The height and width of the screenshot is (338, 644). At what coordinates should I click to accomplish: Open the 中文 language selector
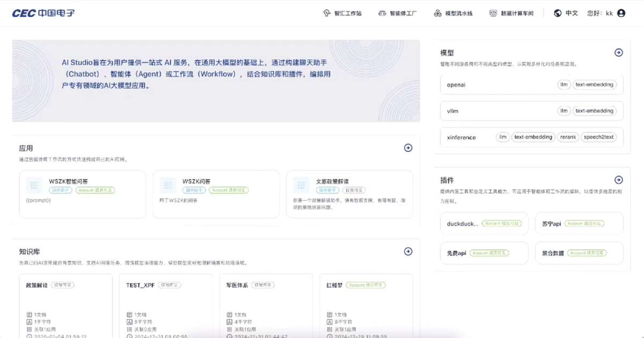point(572,13)
